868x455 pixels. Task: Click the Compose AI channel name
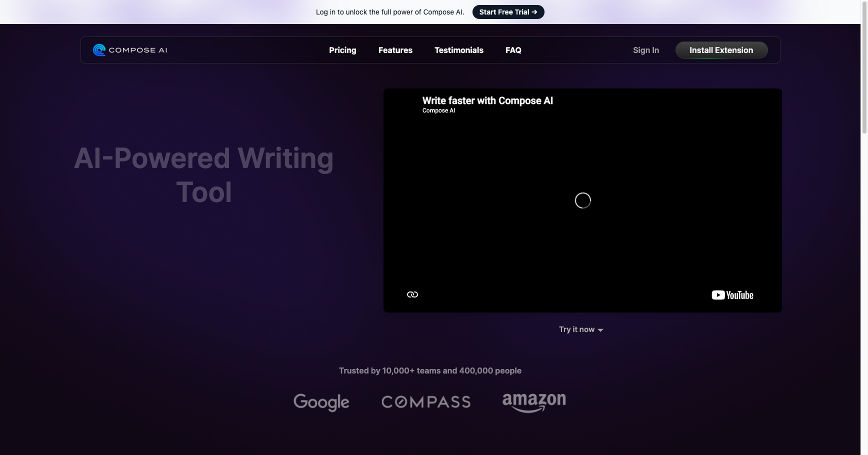tap(438, 110)
